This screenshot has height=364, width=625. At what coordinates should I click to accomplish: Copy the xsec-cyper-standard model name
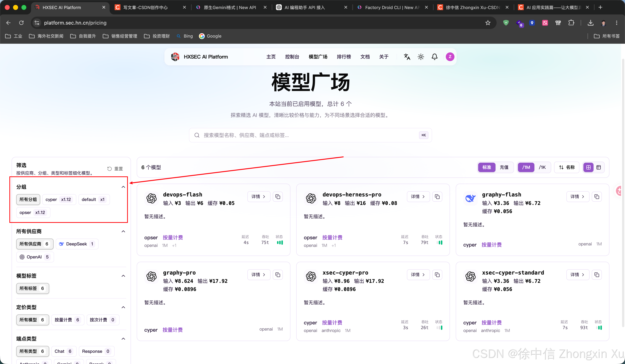click(x=597, y=275)
